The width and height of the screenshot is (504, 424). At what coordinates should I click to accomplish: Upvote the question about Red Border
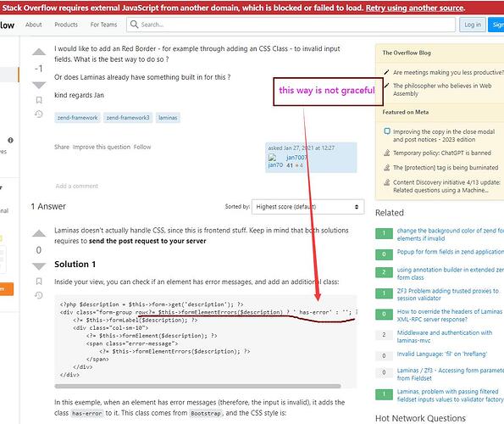[x=39, y=52]
